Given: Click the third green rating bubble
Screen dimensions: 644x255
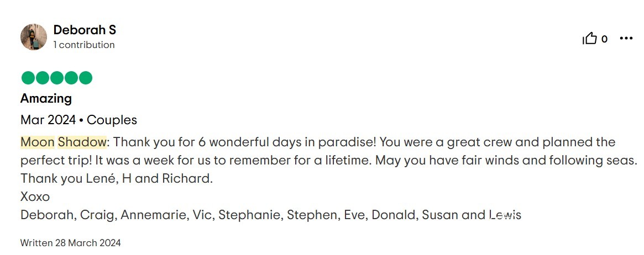Looking at the screenshot, I should coord(57,78).
